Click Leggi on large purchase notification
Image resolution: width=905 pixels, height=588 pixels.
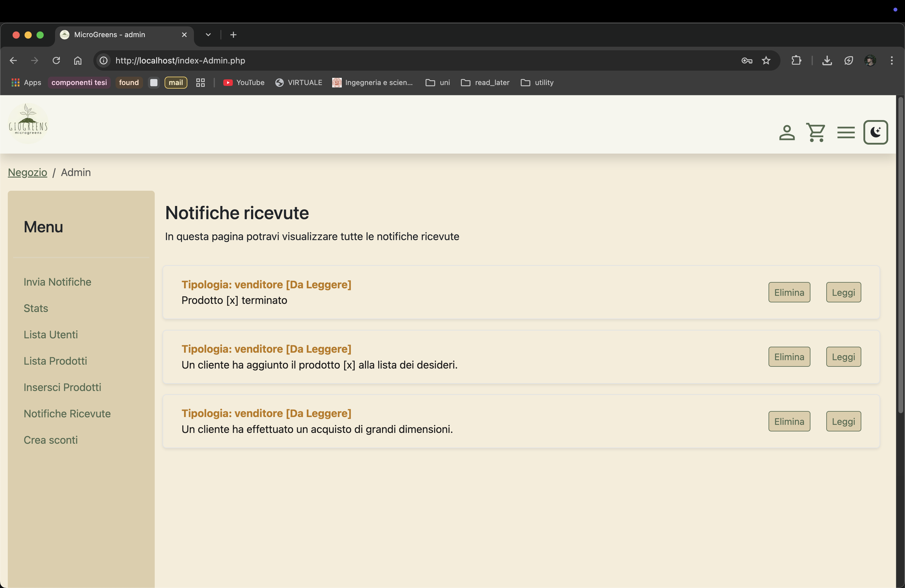click(x=843, y=421)
